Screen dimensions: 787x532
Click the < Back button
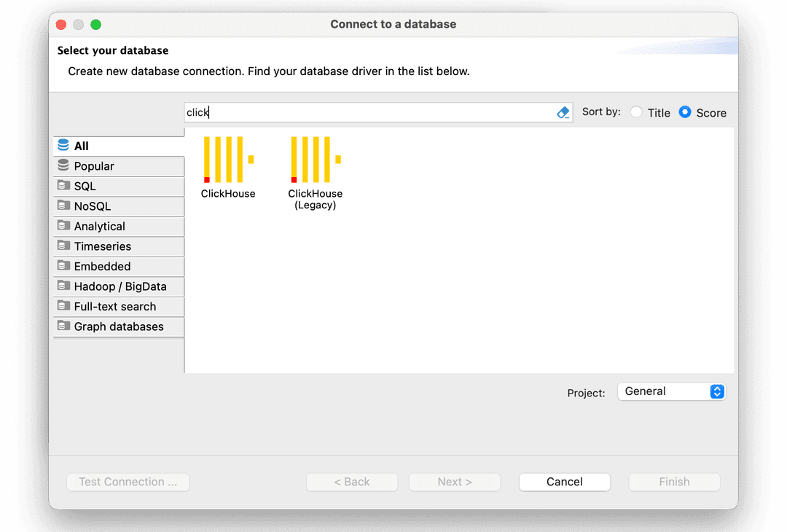tap(352, 482)
